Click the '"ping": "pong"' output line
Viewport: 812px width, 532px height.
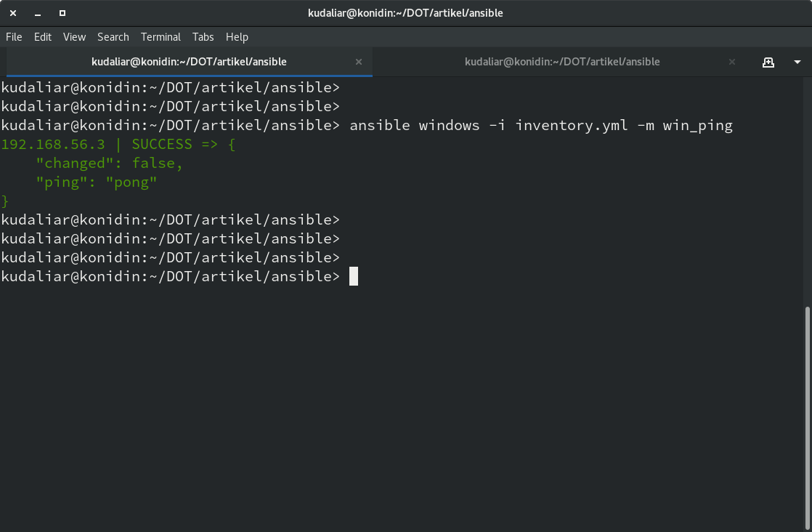click(x=97, y=182)
